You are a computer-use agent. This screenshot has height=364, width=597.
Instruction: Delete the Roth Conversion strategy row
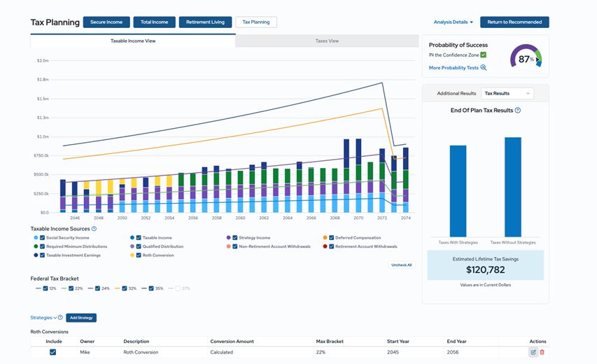coord(542,352)
